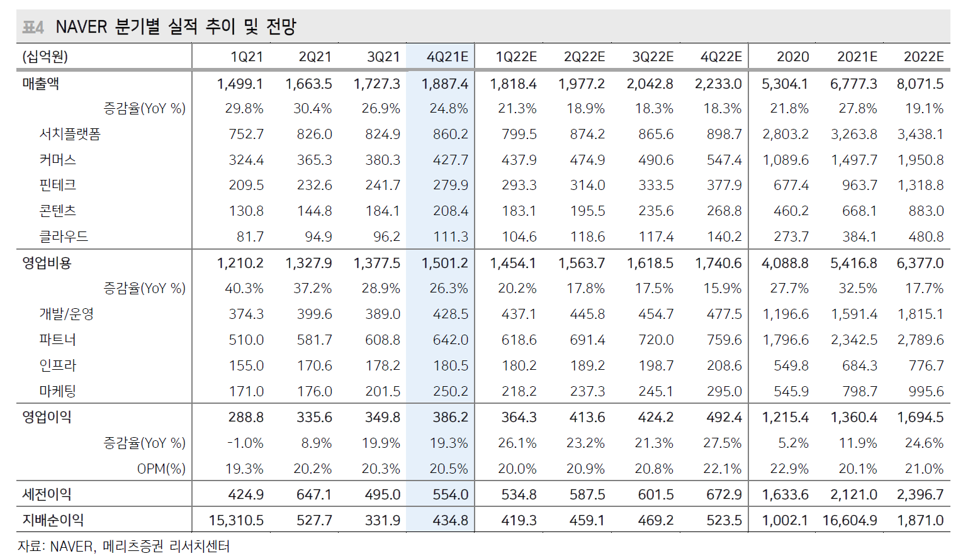Click 매출액 2022E value '8,071.5'

[920, 84]
